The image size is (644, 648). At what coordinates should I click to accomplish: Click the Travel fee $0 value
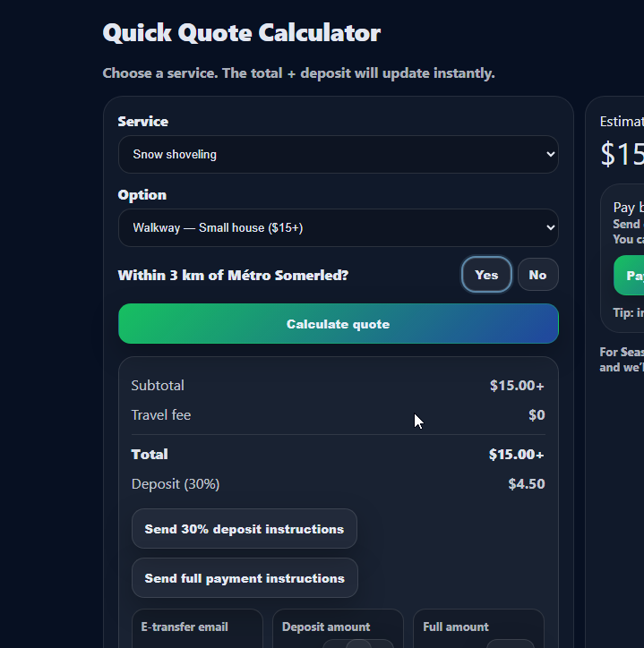coord(537,415)
